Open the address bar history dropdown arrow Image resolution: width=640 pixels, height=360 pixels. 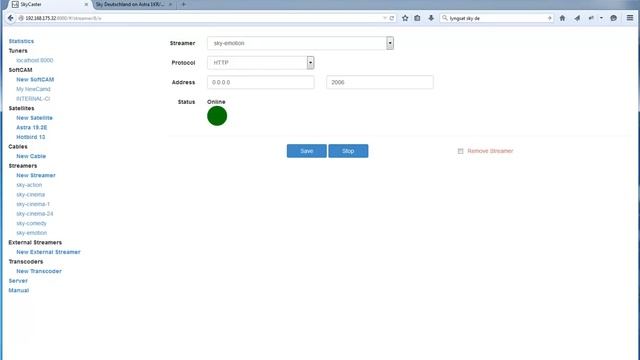pyautogui.click(x=384, y=18)
